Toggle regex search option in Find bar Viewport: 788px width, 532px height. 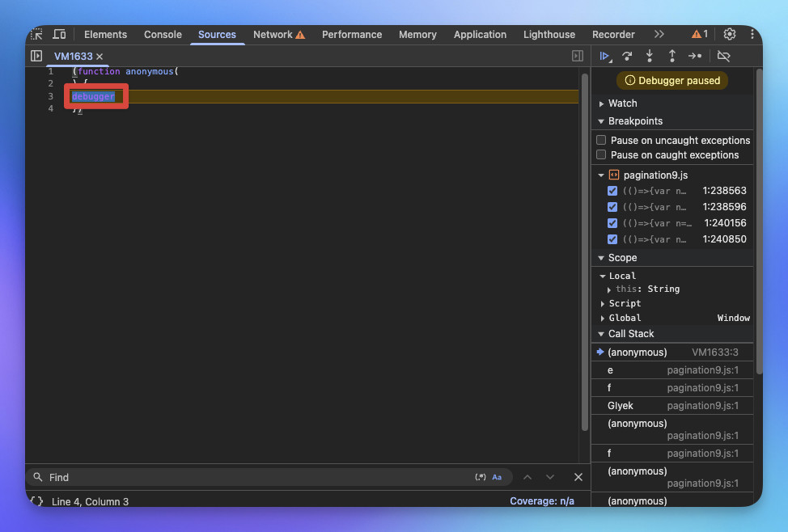[x=481, y=477]
